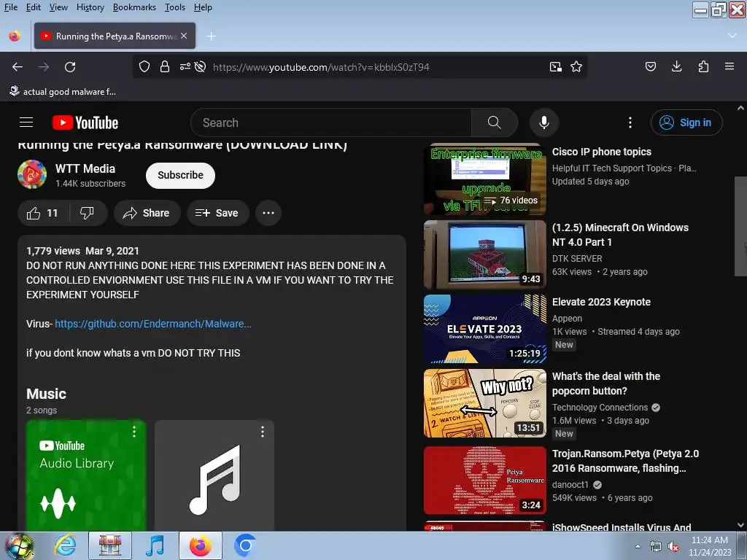Screen dimensions: 747x560
Task: Open a new browser tab
Action: pyautogui.click(x=212, y=36)
